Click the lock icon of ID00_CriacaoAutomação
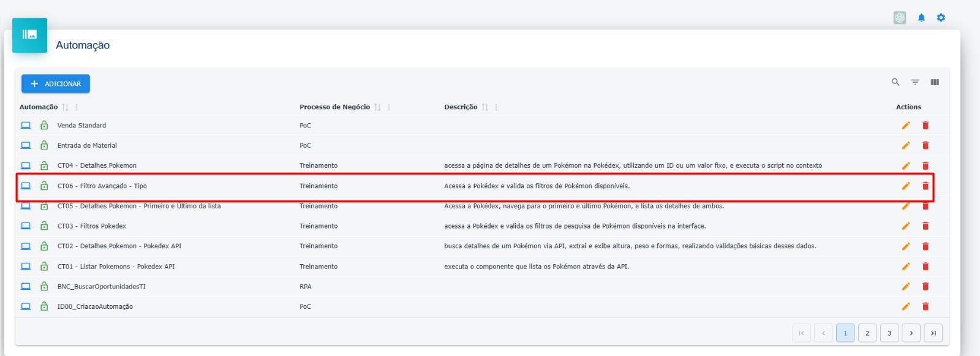This screenshot has width=980, height=356. [44, 306]
